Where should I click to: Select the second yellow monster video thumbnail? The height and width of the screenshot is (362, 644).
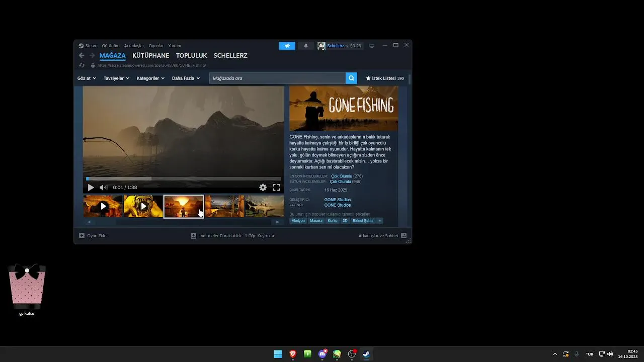(143, 206)
